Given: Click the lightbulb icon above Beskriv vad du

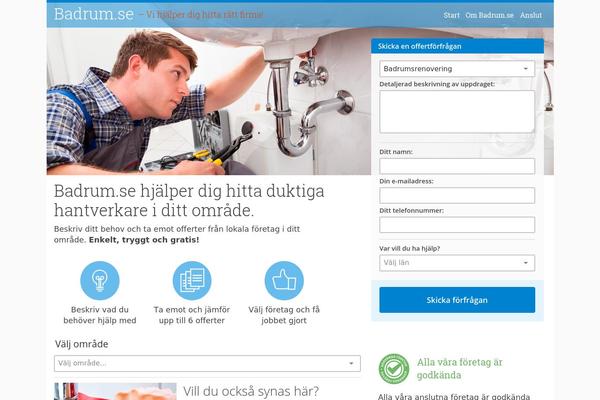Looking at the screenshot, I should [99, 281].
